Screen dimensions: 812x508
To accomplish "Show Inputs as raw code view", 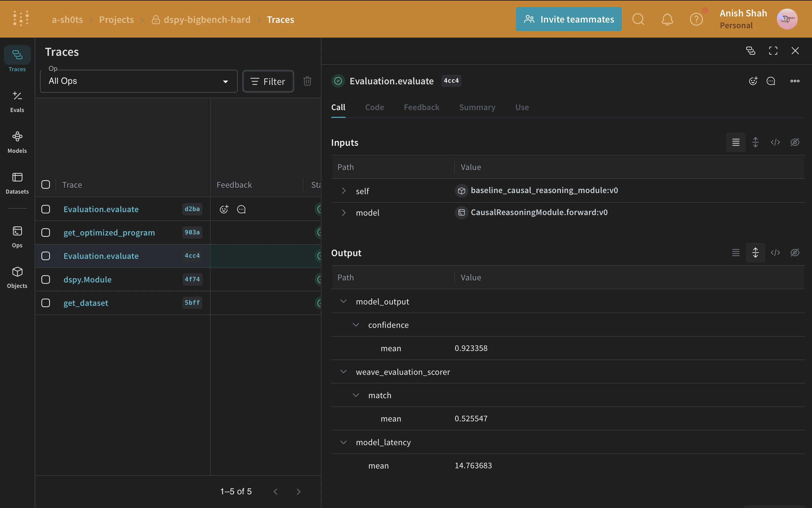I will pyautogui.click(x=775, y=143).
